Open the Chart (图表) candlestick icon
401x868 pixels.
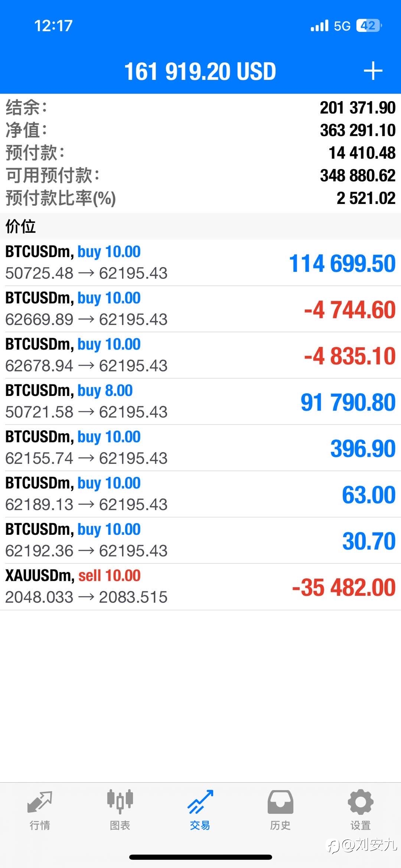click(120, 802)
